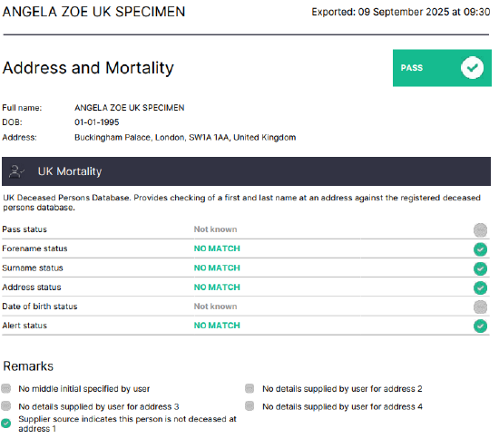Click Not known for Date of birth status
Viewport: 499px width, 448px height.
tap(215, 307)
